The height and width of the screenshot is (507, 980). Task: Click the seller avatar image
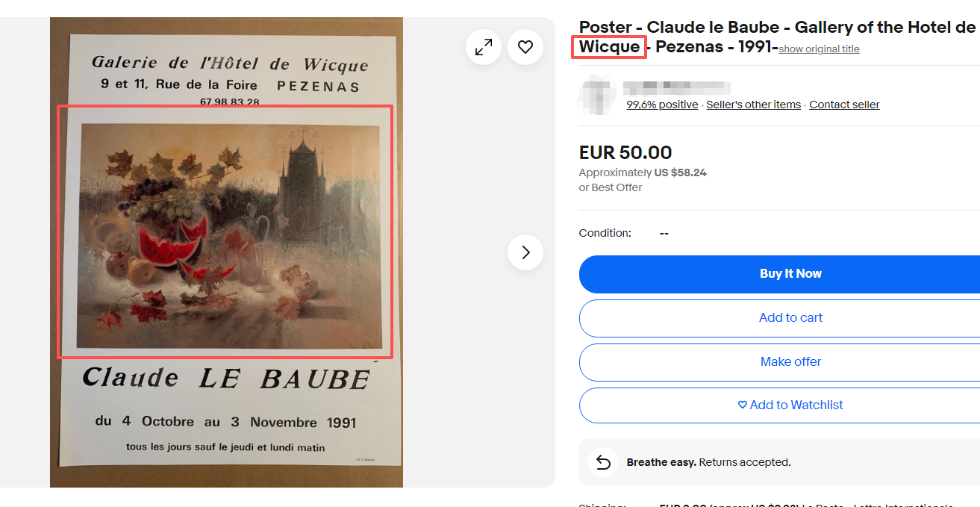[x=597, y=93]
